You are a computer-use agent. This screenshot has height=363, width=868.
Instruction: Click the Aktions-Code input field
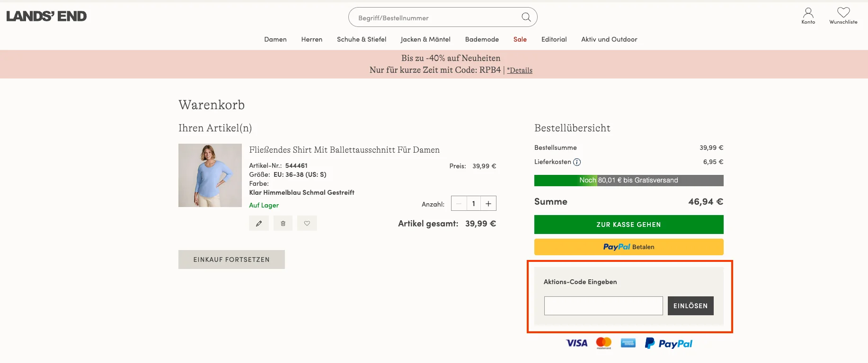tap(603, 306)
